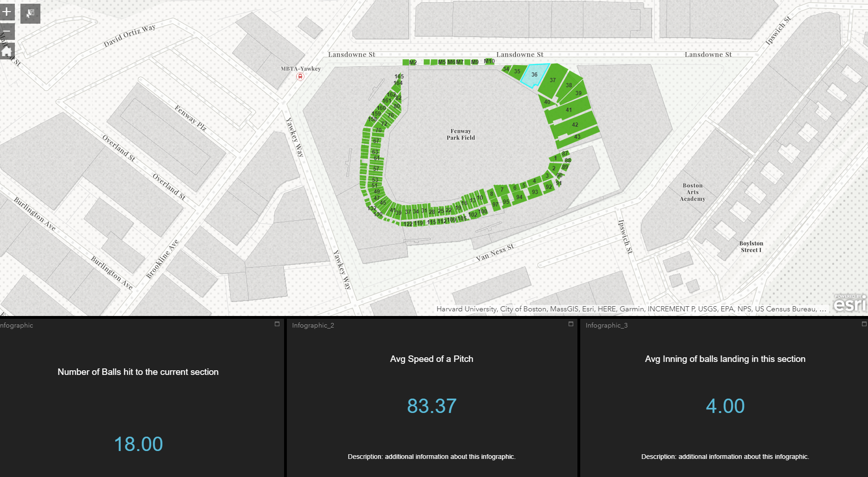
Task: Click the Van Ness St label
Action: [x=495, y=252]
